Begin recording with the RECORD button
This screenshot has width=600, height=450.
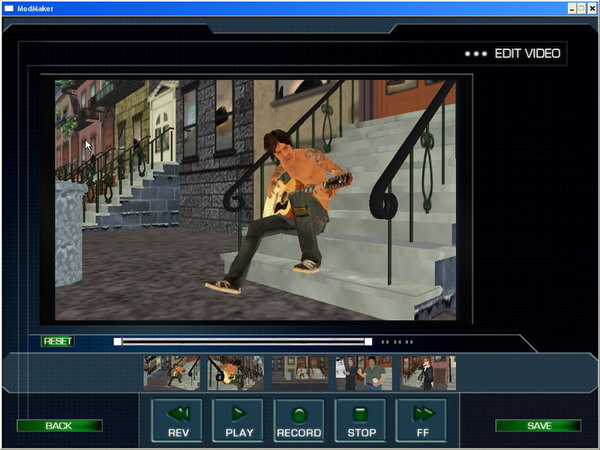point(299,421)
